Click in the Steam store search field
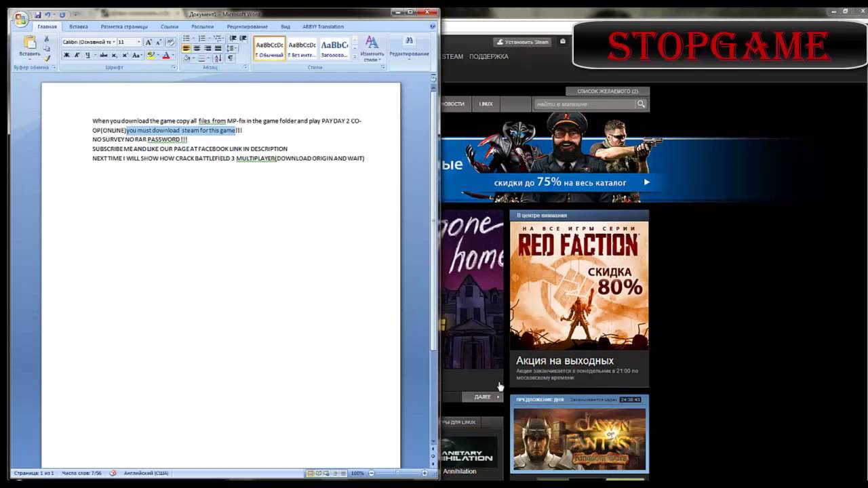This screenshot has width=868, height=488. [x=584, y=104]
